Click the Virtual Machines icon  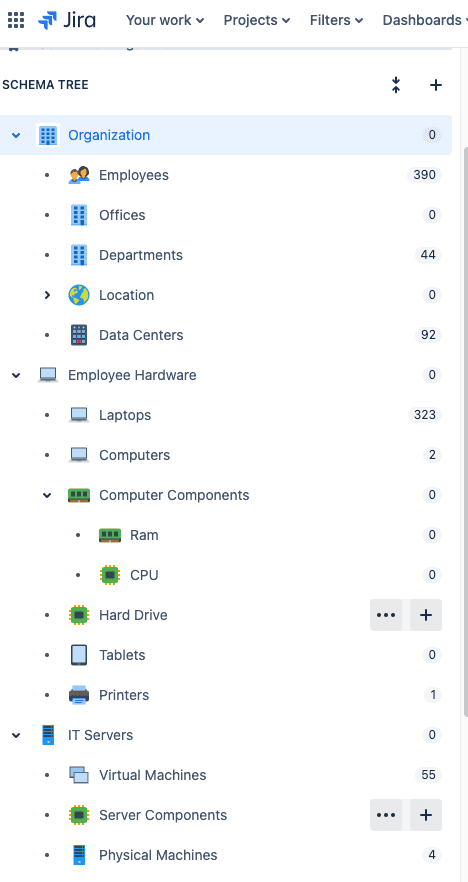pyautogui.click(x=79, y=775)
